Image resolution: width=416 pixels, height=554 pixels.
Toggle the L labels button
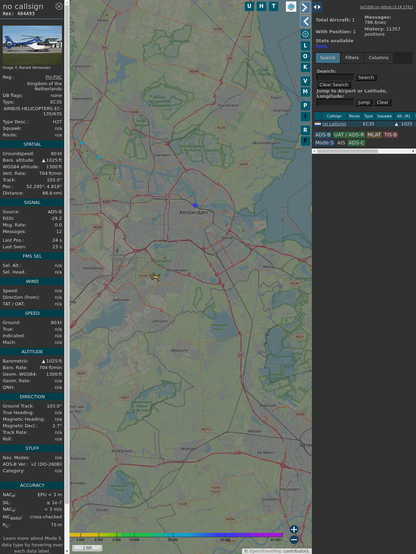[305, 46]
